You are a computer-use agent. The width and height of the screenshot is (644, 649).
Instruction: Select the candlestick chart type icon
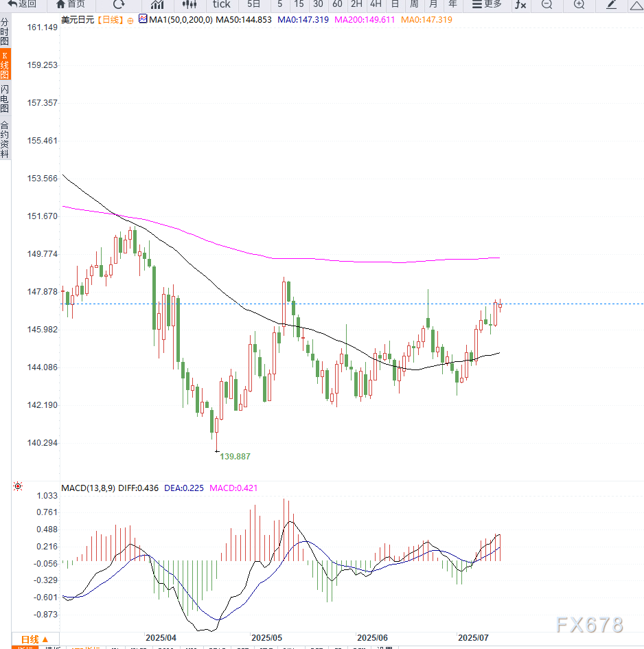189,5
